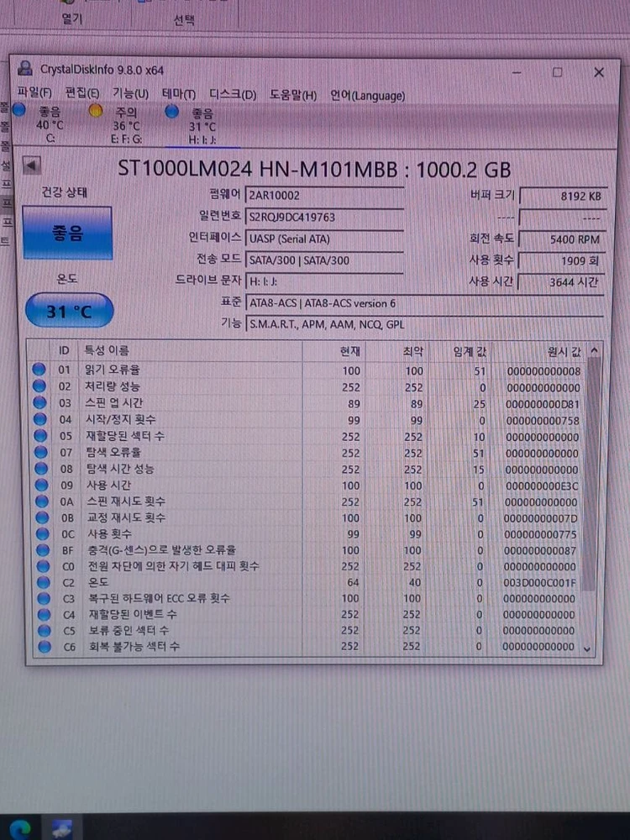The height and width of the screenshot is (840, 630).
Task: Click the status circle for C4 재할당된 이벤트 수
Action: click(x=44, y=614)
